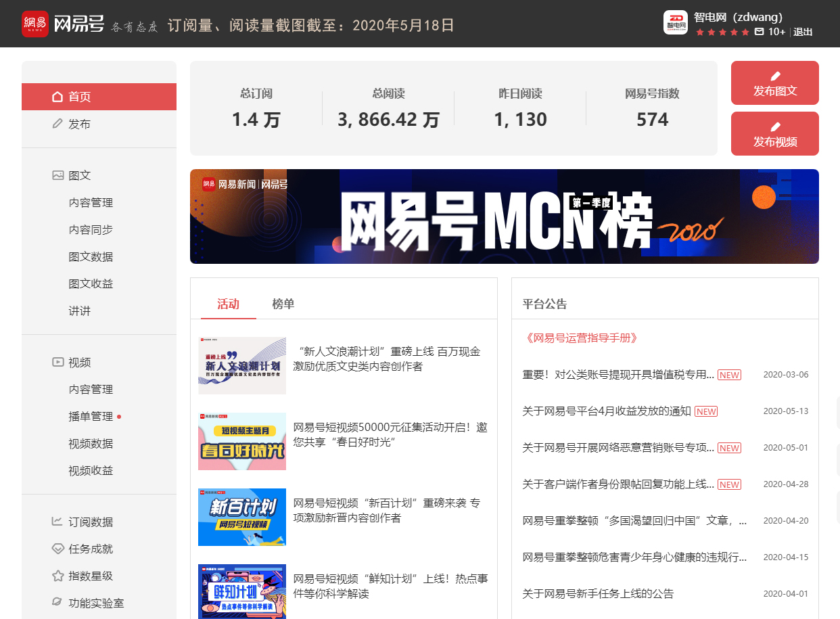Open 图文收益 in the sidebar
Screen dimensions: 840x619
pyautogui.click(x=91, y=283)
